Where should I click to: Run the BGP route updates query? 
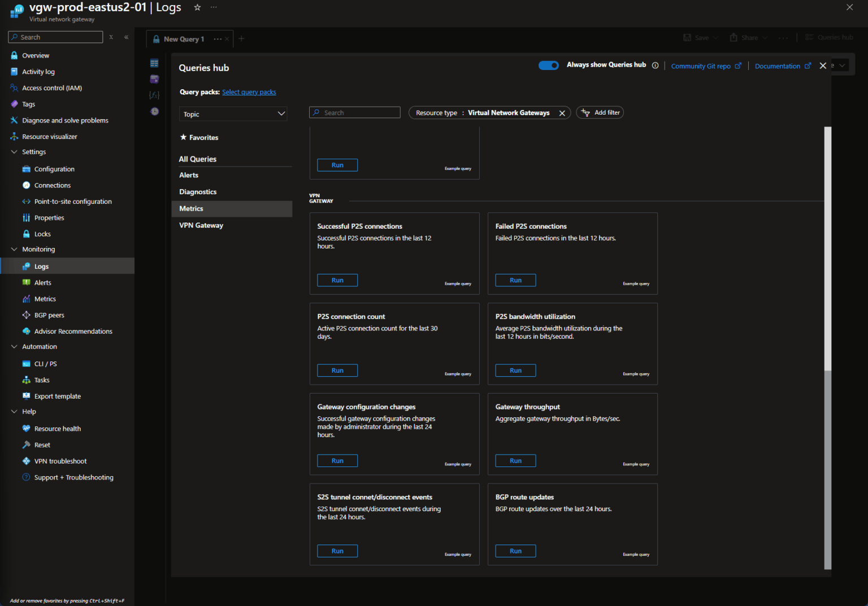pyautogui.click(x=515, y=551)
